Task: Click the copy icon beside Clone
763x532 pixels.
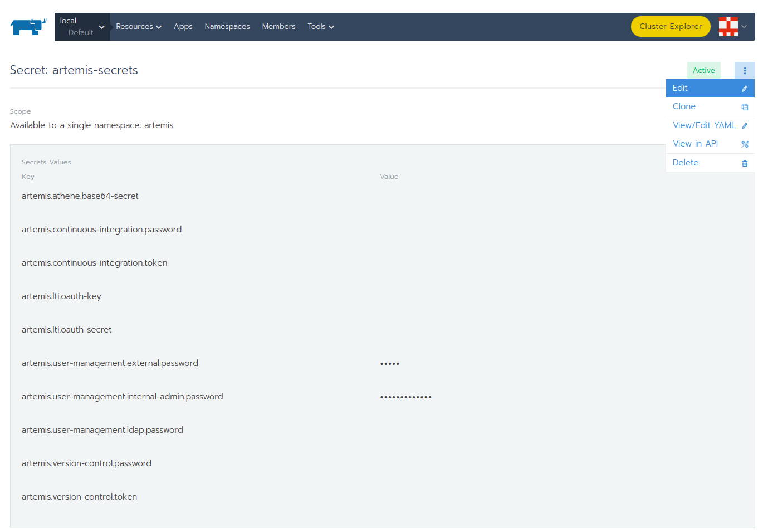Action: 745,107
